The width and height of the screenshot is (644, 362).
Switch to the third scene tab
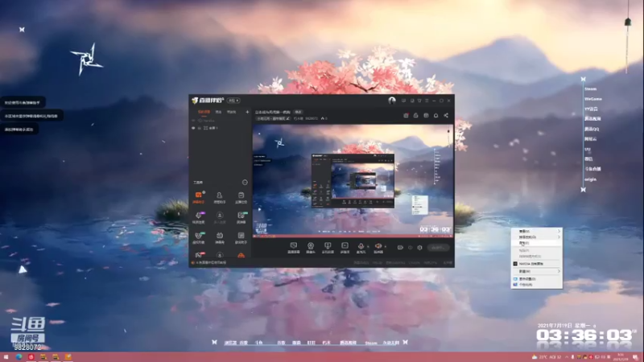[x=231, y=112]
